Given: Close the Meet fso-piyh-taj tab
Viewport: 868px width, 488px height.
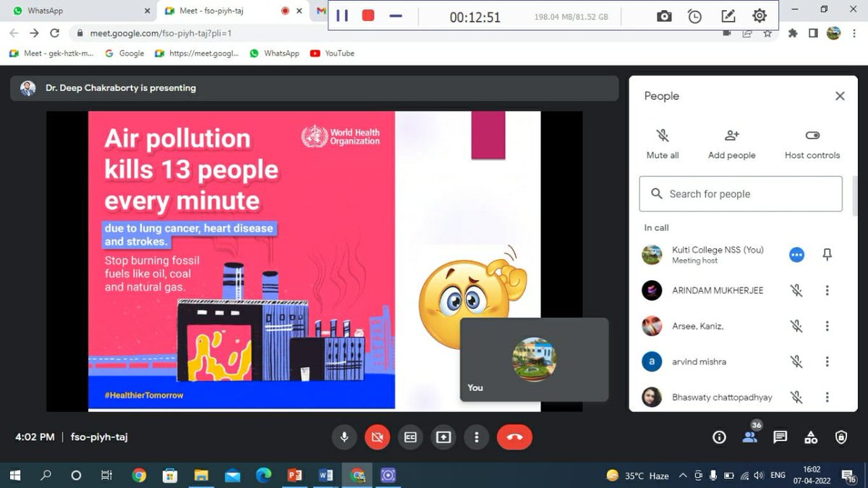Looking at the screenshot, I should [x=301, y=11].
